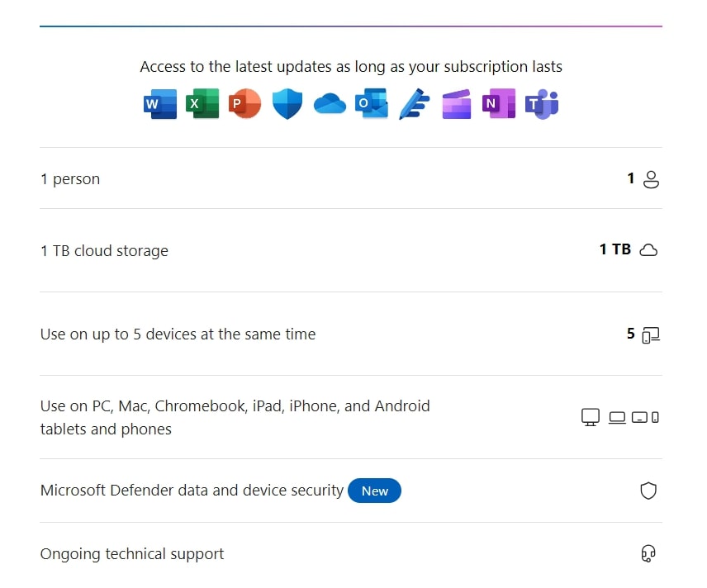Click the OneDrive cloud app icon

[330, 104]
